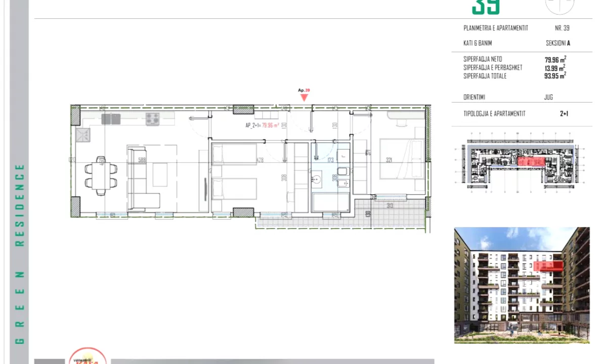Select the four-burner stove in the kitchen

(153, 119)
